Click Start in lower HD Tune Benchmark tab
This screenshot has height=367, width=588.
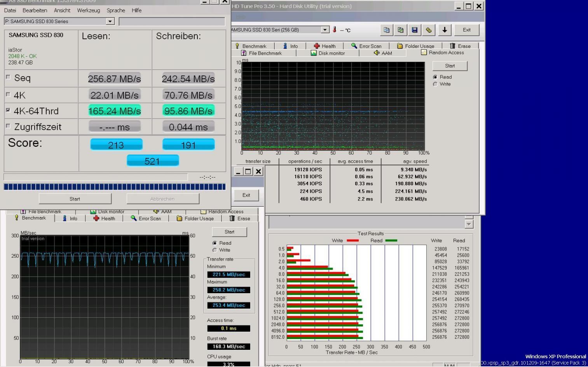point(229,232)
